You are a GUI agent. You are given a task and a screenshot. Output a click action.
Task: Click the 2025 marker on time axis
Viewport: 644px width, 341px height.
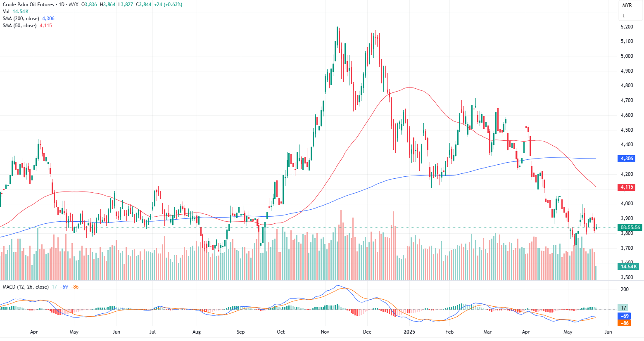pos(409,332)
